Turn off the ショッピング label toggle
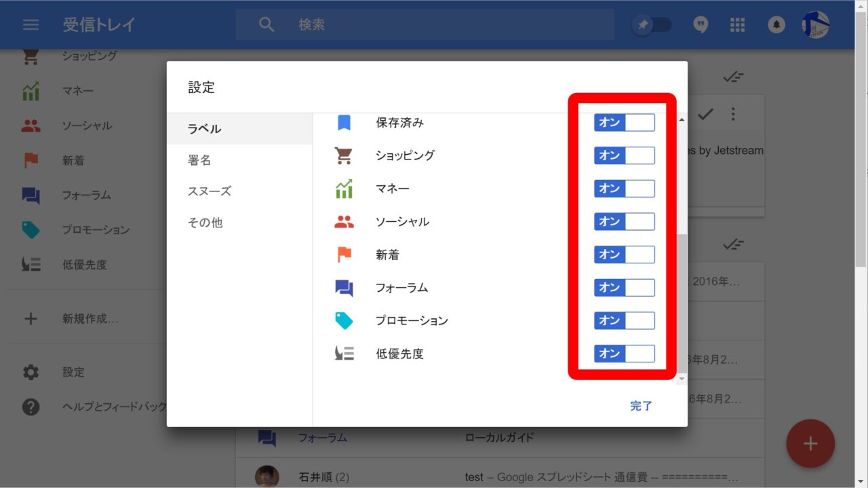The image size is (868, 488). [624, 155]
